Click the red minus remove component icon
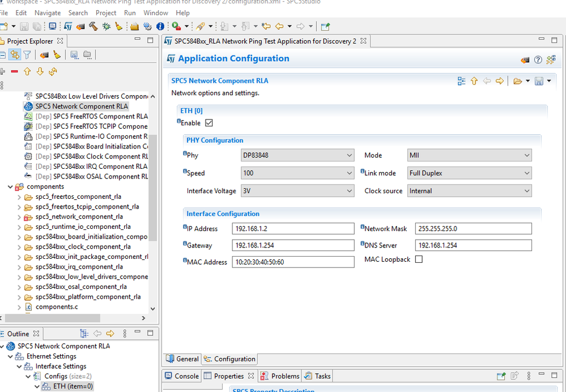The height and width of the screenshot is (392, 566). (x=14, y=71)
